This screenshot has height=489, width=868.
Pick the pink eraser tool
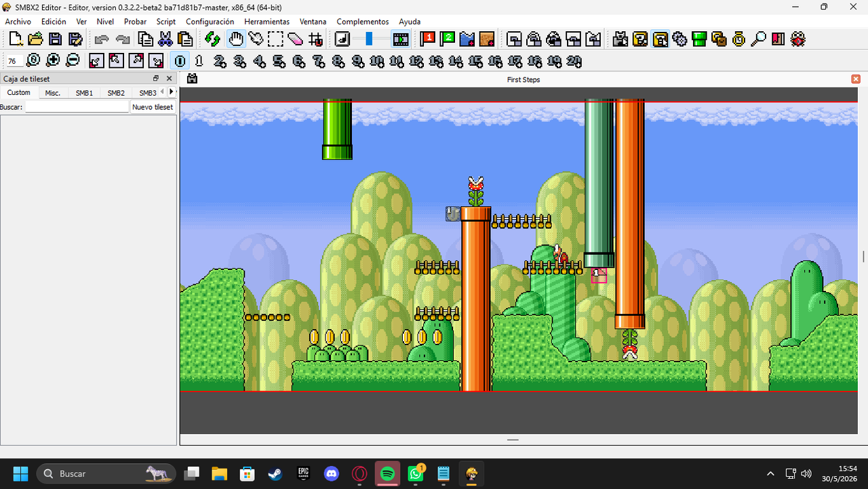pyautogui.click(x=294, y=39)
